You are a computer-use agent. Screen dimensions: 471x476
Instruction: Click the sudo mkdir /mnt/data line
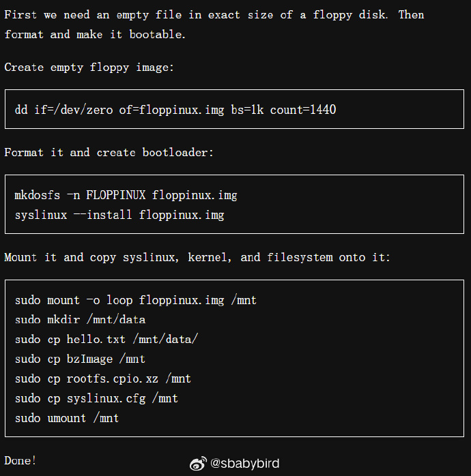point(80,319)
